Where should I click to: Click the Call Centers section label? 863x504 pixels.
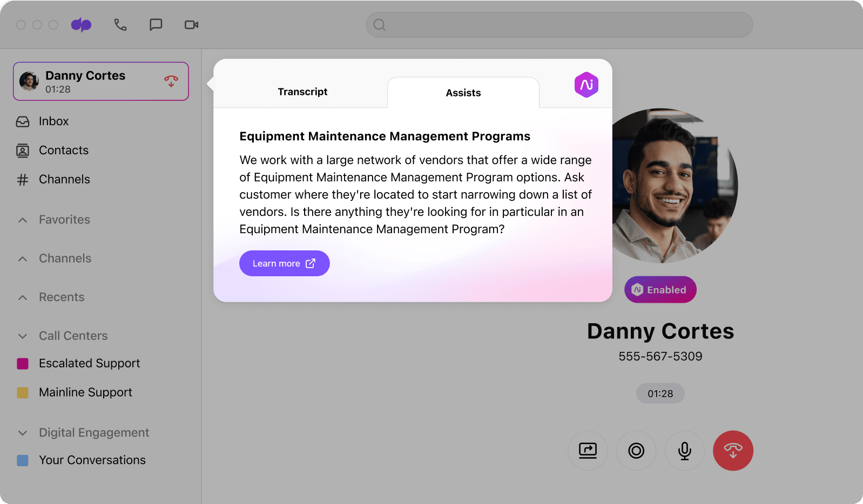(x=73, y=336)
